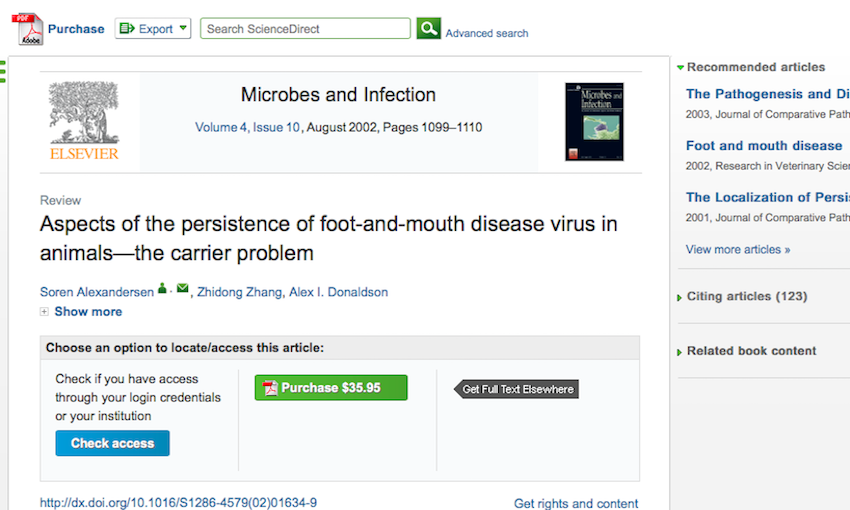
Task: Collapse the Recommended articles section
Action: (x=681, y=68)
